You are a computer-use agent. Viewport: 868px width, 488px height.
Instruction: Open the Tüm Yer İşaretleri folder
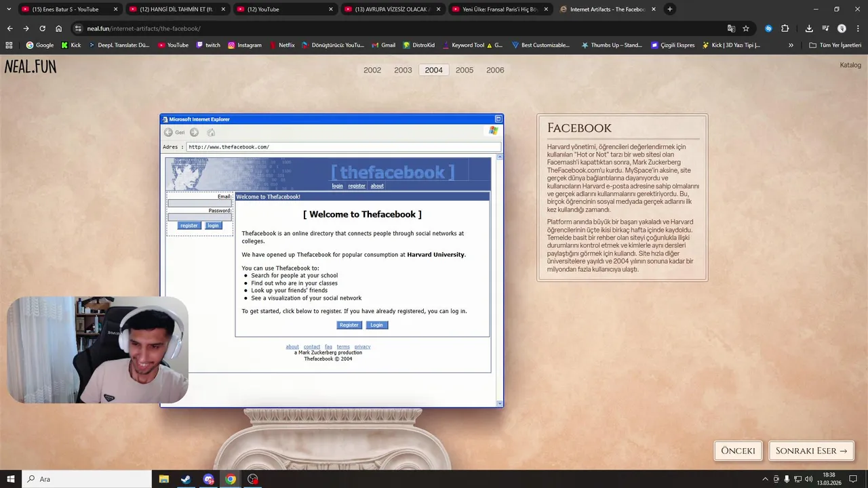[x=835, y=45]
